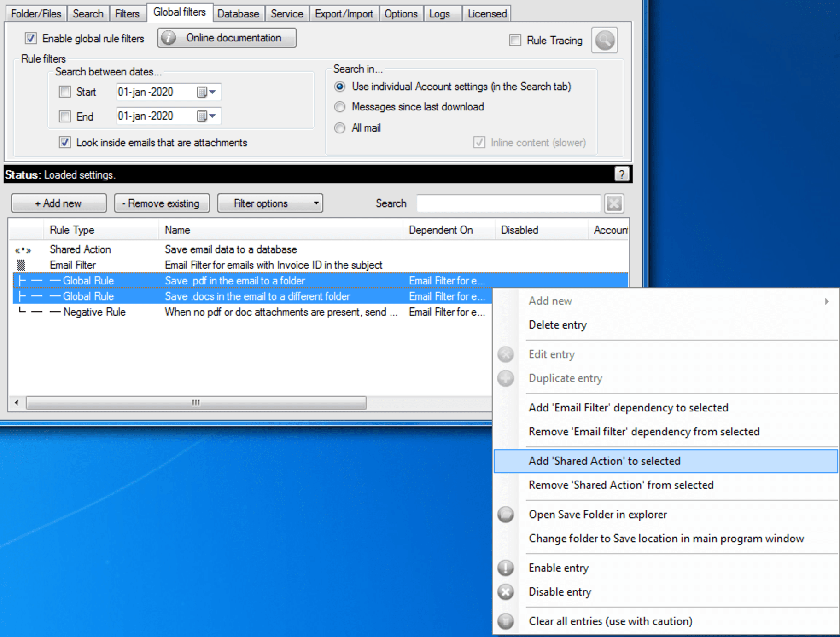Click the Open Save Folder icon
The height and width of the screenshot is (637, 840).
(x=506, y=515)
